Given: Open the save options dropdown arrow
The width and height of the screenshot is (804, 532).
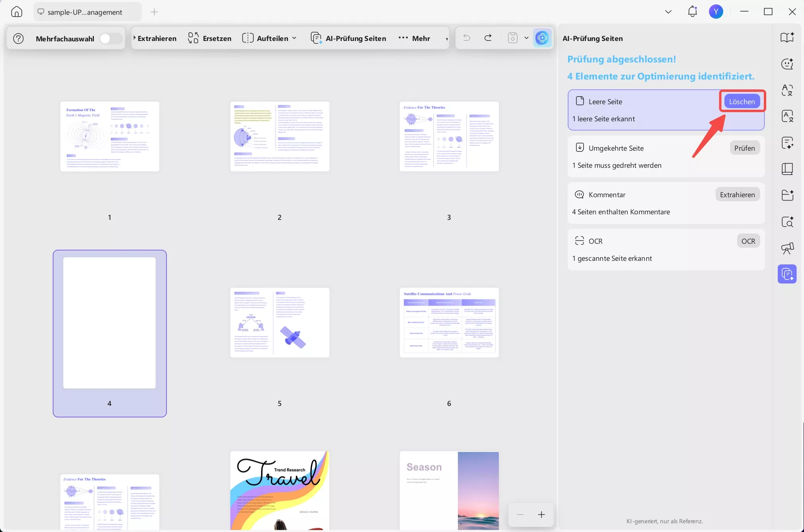Looking at the screenshot, I should tap(526, 38).
